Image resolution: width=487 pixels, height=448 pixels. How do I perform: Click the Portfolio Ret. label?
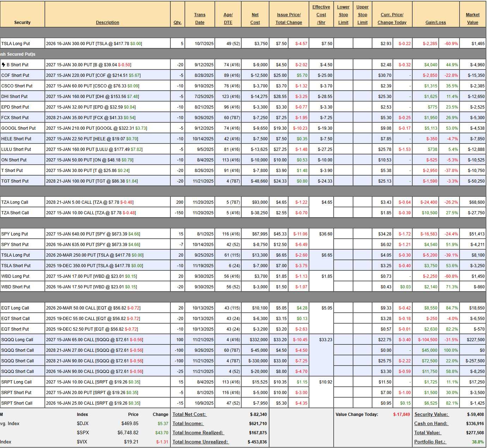pos(430,442)
